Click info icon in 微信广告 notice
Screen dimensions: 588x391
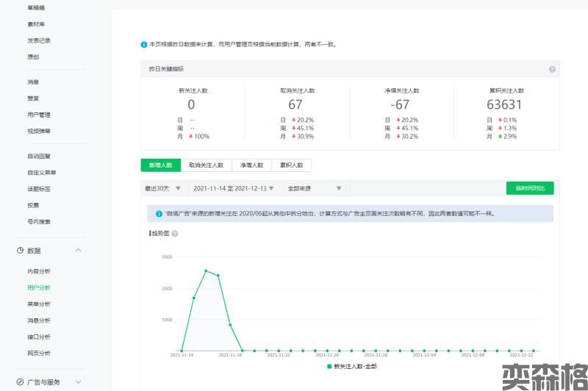159,214
